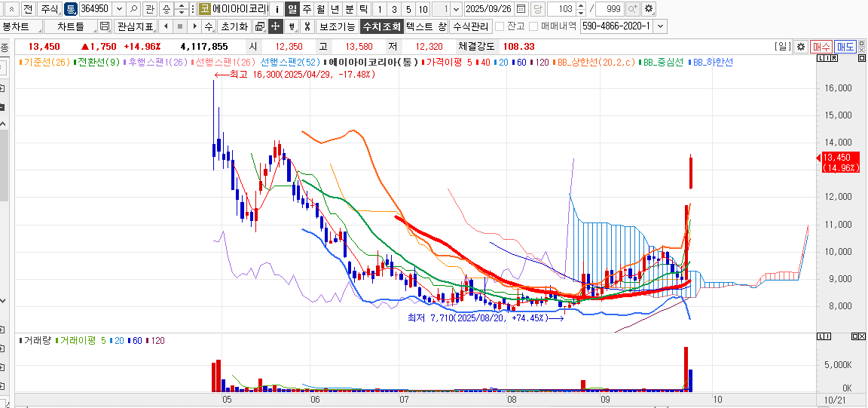Click the scissors-style tool icon beside 보조기능
This screenshot has width=868, height=408.
click(x=307, y=26)
